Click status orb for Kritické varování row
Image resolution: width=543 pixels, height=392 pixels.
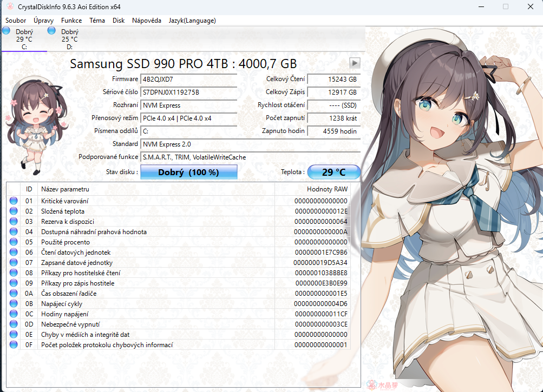pos(14,201)
